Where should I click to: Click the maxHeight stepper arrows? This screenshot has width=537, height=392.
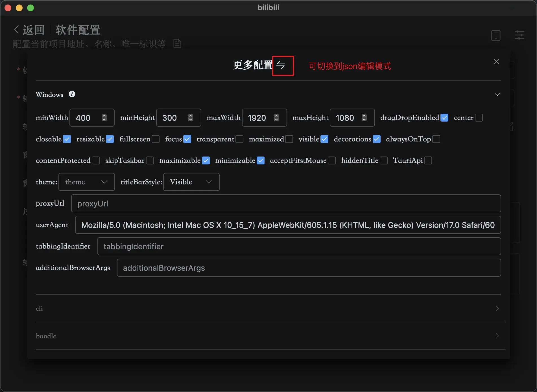[364, 118]
